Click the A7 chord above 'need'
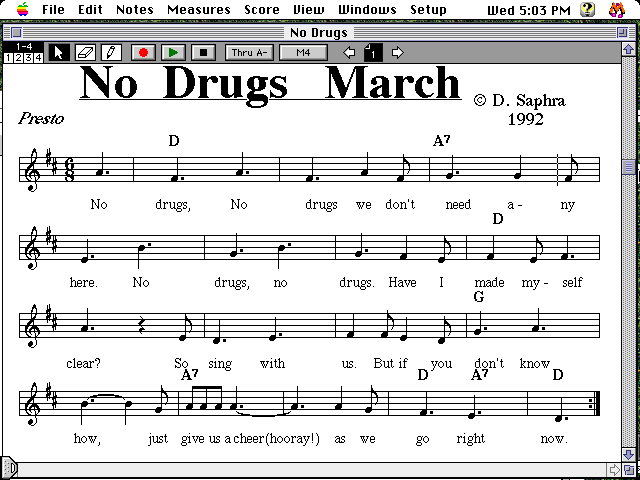 pyautogui.click(x=441, y=141)
